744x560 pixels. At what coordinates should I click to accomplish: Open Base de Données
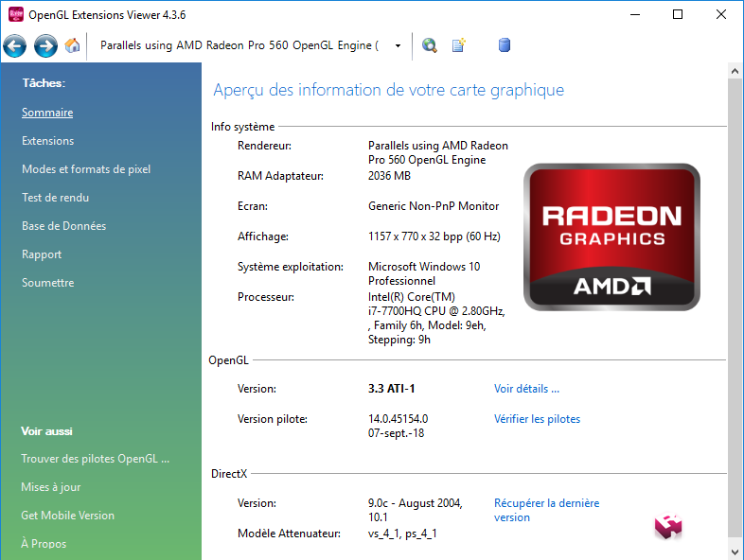pyautogui.click(x=63, y=226)
